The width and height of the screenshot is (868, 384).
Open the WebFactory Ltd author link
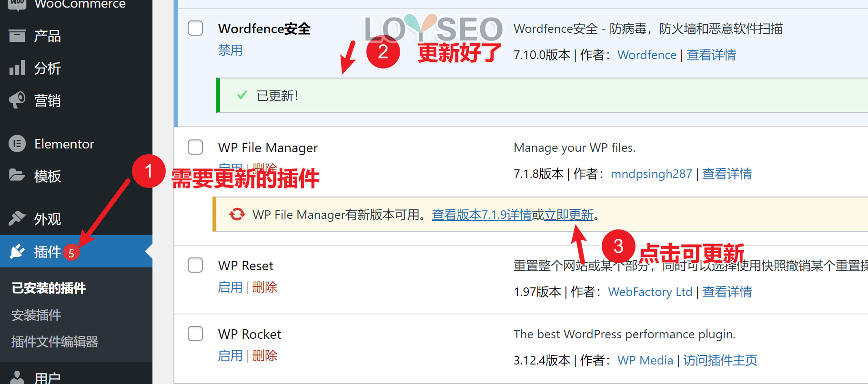click(650, 292)
